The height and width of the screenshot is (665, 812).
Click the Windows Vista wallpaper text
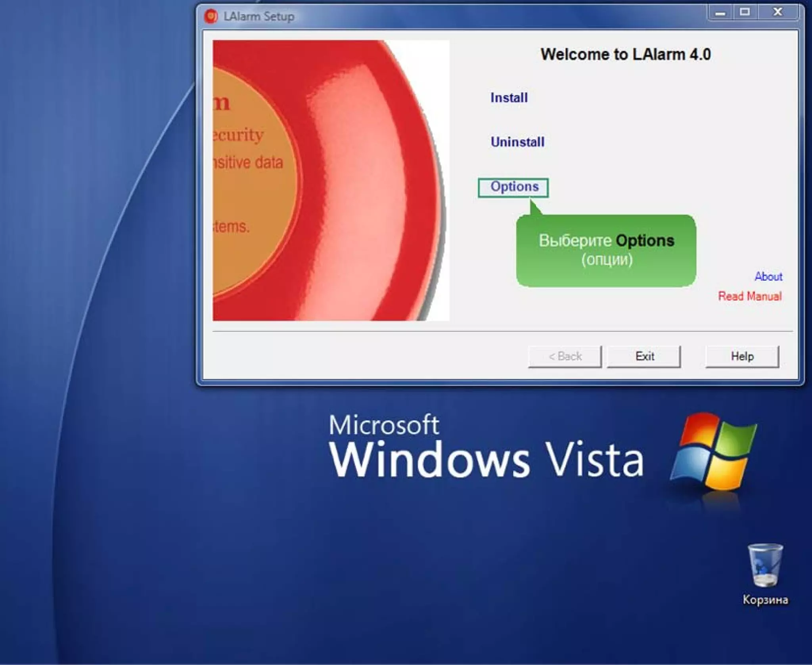tap(486, 459)
